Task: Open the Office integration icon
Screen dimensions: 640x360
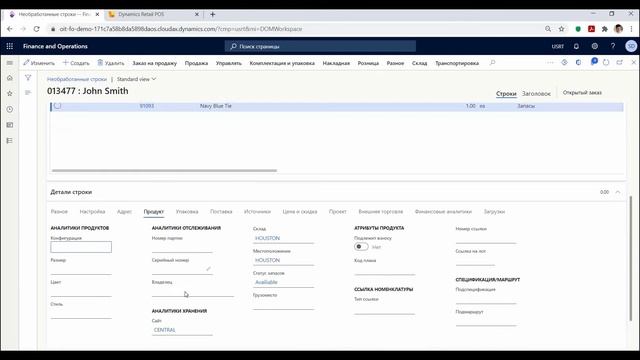Action: (x=578, y=62)
